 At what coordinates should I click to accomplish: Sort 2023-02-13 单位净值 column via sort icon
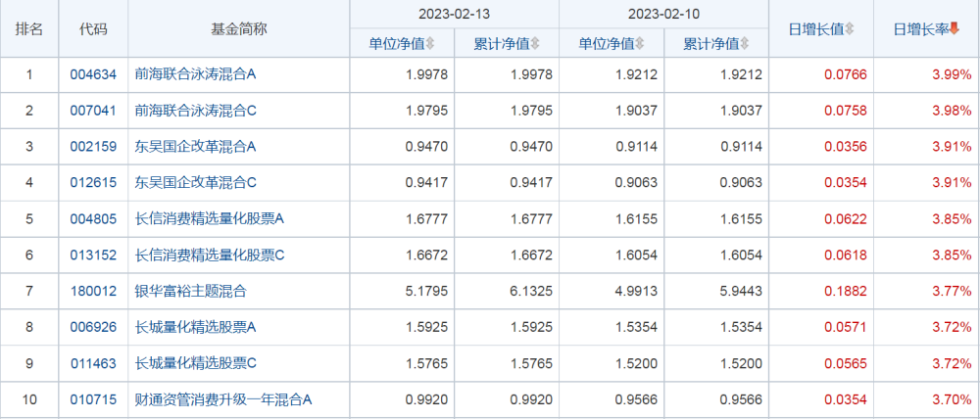tap(430, 44)
